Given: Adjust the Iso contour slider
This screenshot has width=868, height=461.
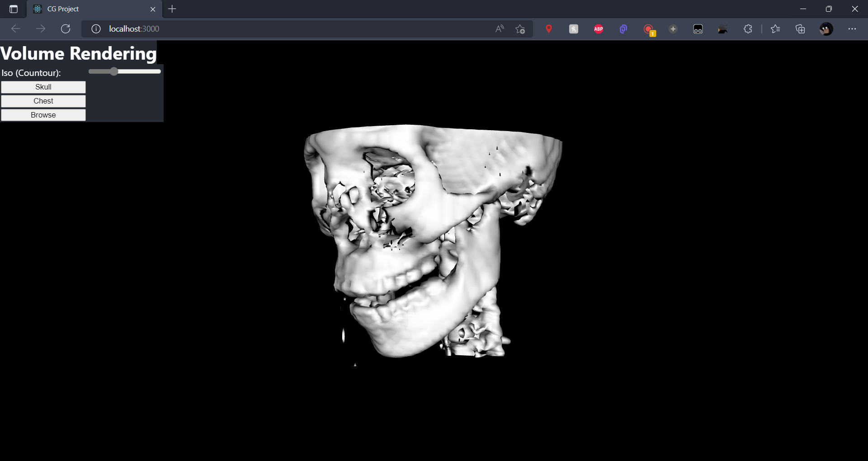Looking at the screenshot, I should [114, 71].
